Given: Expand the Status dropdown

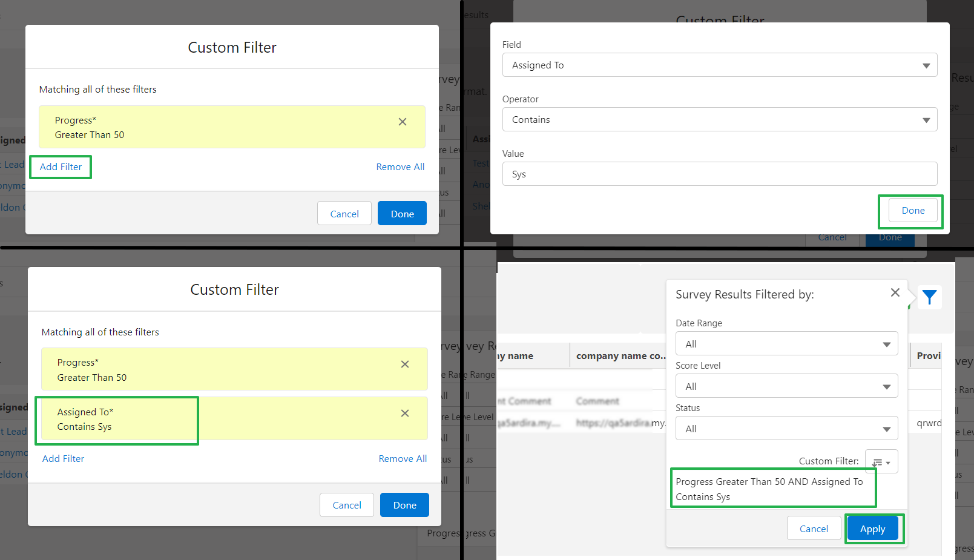Looking at the screenshot, I should tap(786, 429).
